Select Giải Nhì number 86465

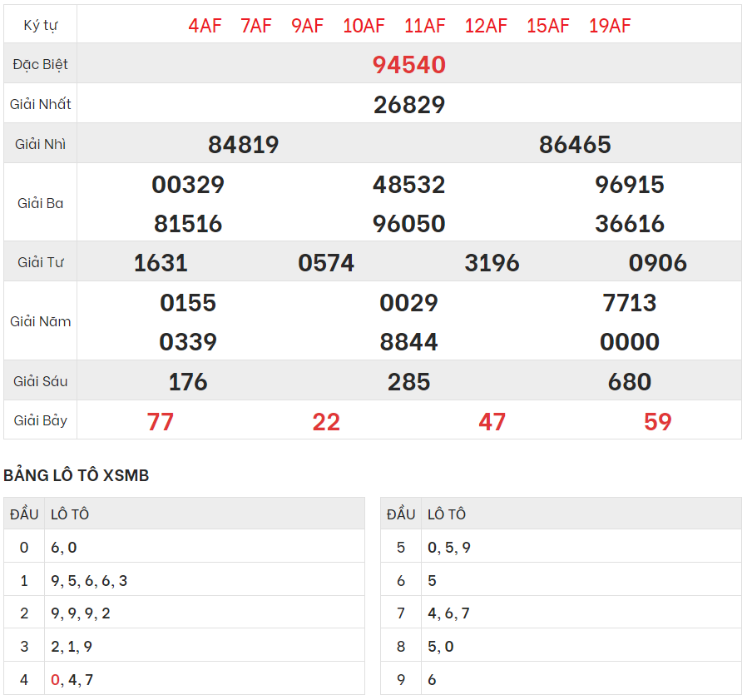tap(575, 145)
